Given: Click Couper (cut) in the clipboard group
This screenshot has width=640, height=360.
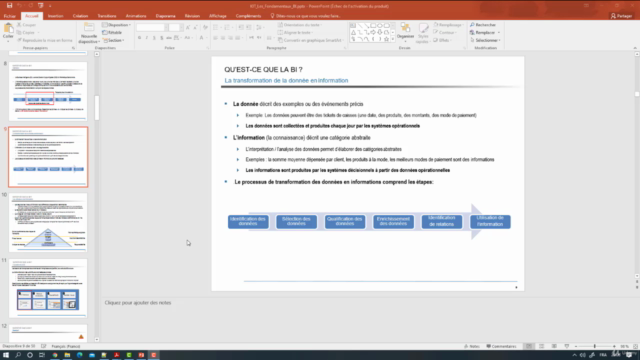Looking at the screenshot, I should [x=27, y=25].
